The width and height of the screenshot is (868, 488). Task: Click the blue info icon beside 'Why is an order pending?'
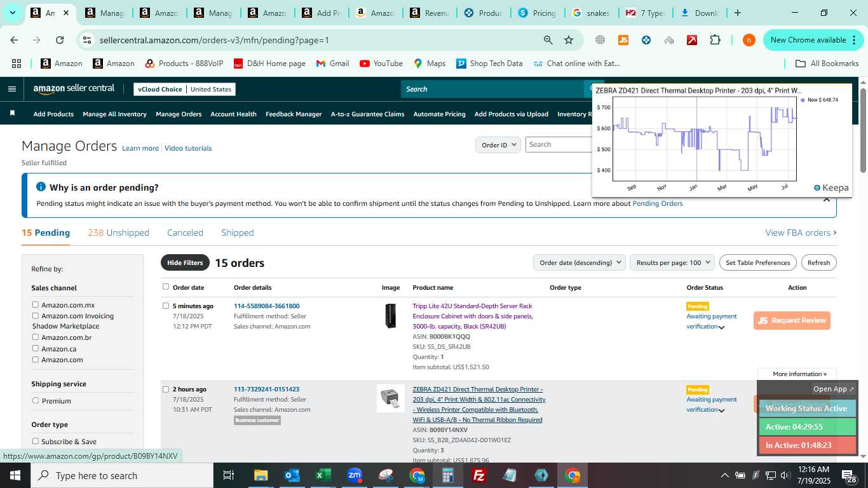tap(41, 187)
